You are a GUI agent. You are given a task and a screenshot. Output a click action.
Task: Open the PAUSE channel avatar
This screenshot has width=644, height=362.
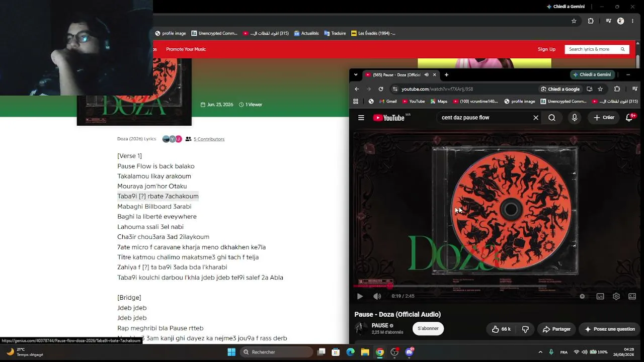click(361, 328)
